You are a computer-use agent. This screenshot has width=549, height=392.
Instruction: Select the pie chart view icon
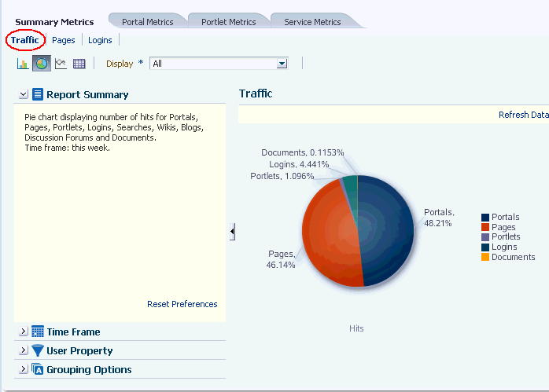42,64
